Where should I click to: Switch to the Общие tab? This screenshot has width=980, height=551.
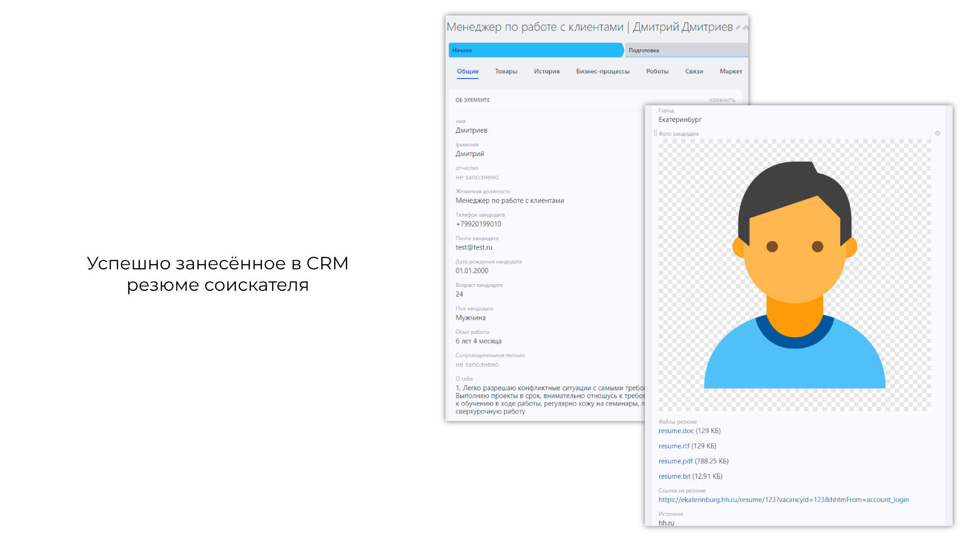click(x=468, y=71)
